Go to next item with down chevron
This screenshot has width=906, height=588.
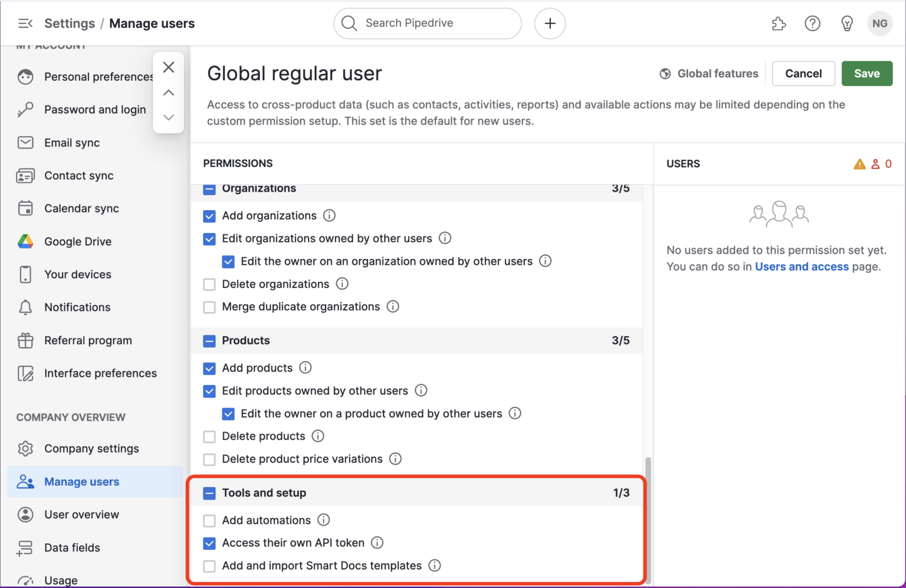(169, 117)
